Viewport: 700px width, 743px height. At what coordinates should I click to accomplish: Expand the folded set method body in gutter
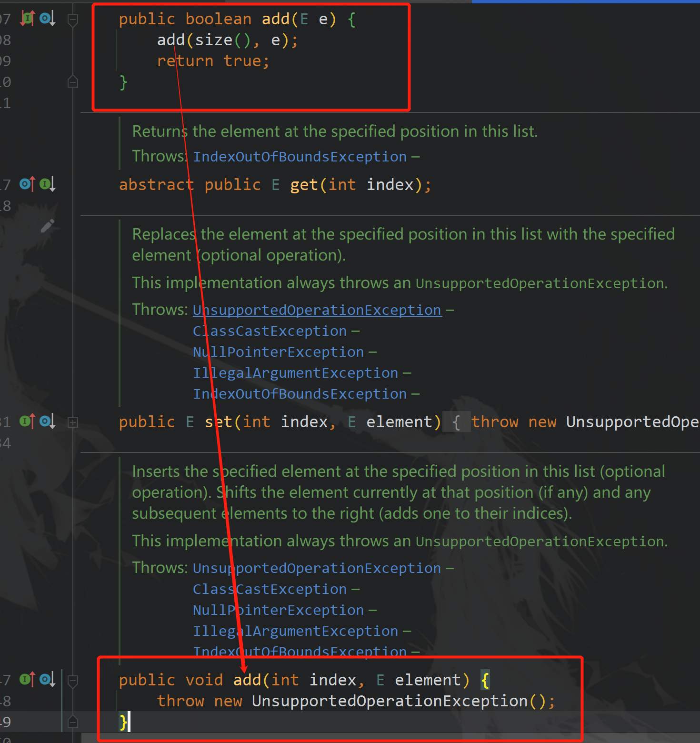pos(73,422)
